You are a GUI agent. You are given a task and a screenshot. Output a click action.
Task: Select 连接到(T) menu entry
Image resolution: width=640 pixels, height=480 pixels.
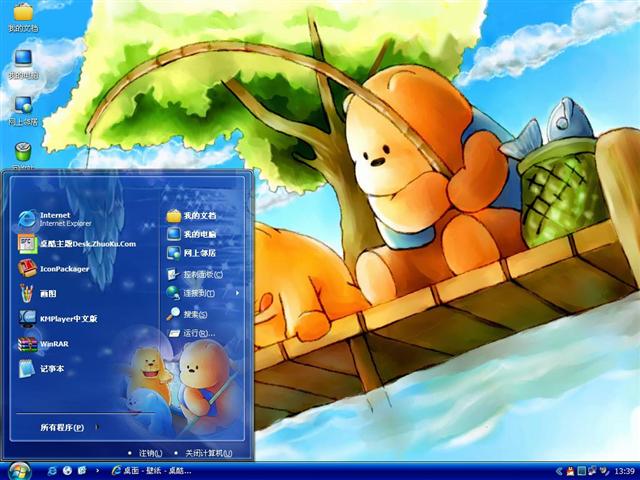tap(191, 293)
